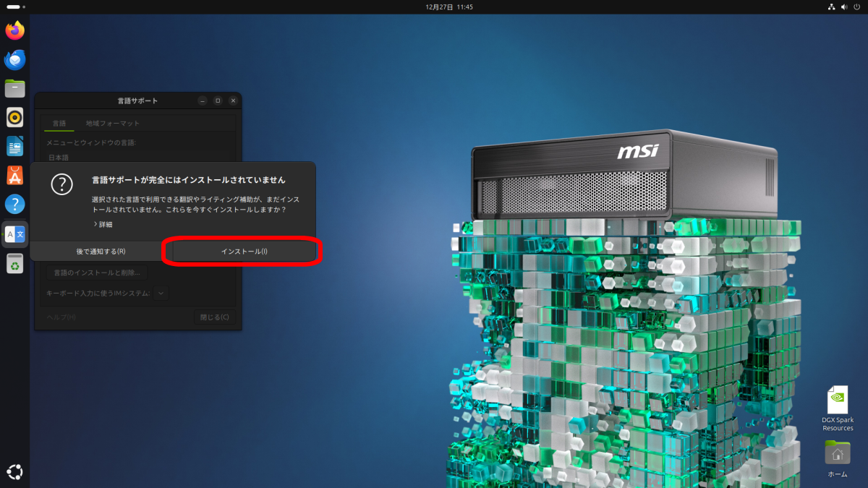Open the キーボード入力に使うIMシステム dropdown
This screenshot has width=868, height=488.
click(x=161, y=293)
